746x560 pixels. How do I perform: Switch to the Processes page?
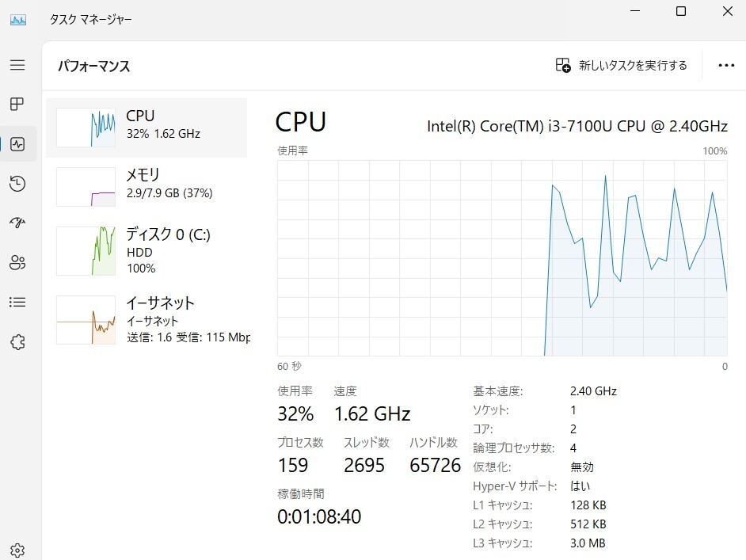[x=17, y=104]
